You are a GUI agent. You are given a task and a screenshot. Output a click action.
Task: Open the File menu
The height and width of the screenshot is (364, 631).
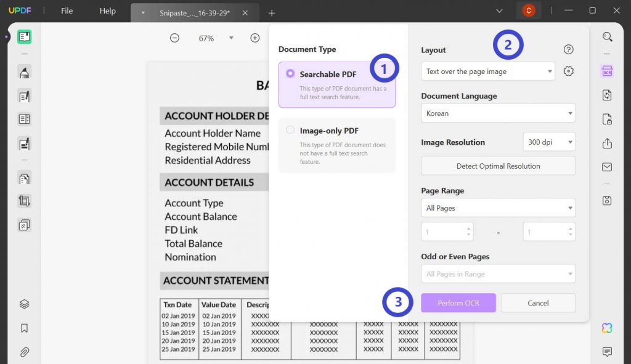[x=67, y=10]
